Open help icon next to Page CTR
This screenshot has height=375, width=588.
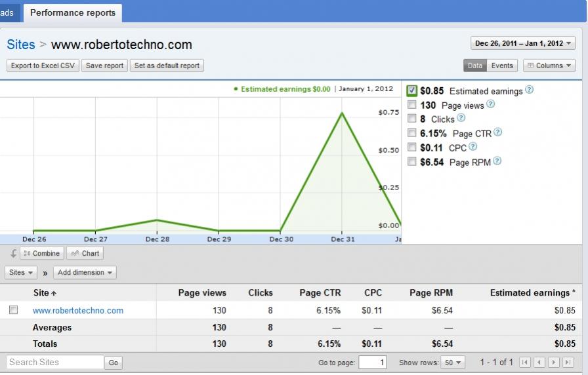coord(497,132)
